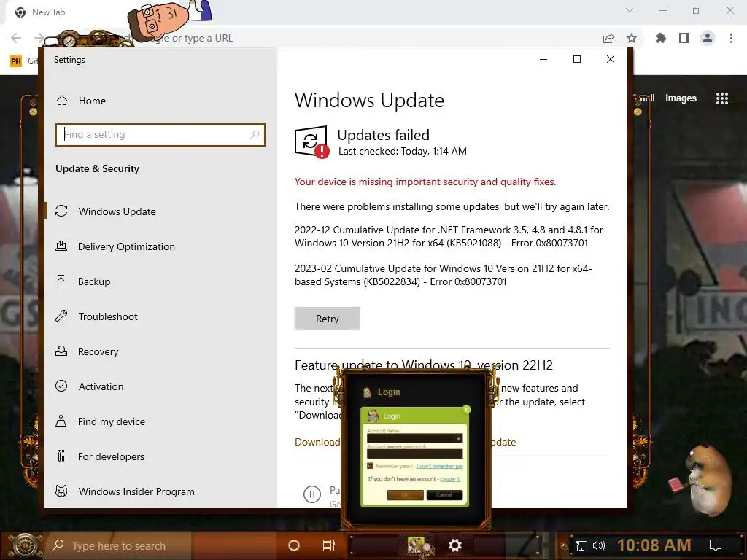Click the Activation checkmark circle icon

[x=61, y=386]
